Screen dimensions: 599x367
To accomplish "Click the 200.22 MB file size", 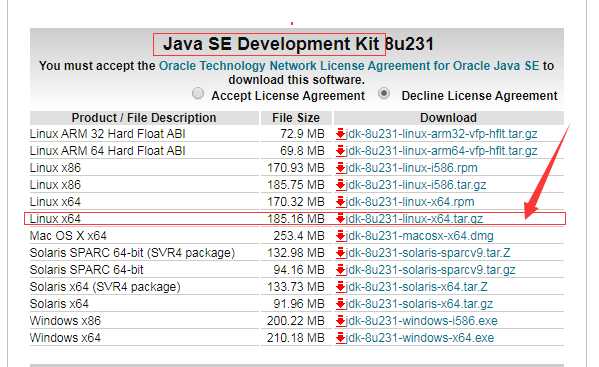I will click(x=296, y=321).
